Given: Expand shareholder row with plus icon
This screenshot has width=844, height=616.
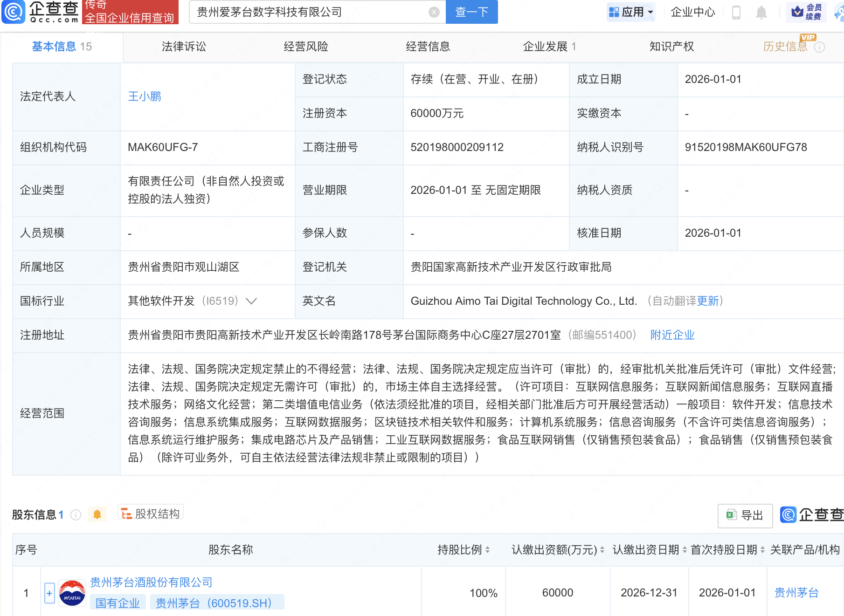Looking at the screenshot, I should (49, 593).
